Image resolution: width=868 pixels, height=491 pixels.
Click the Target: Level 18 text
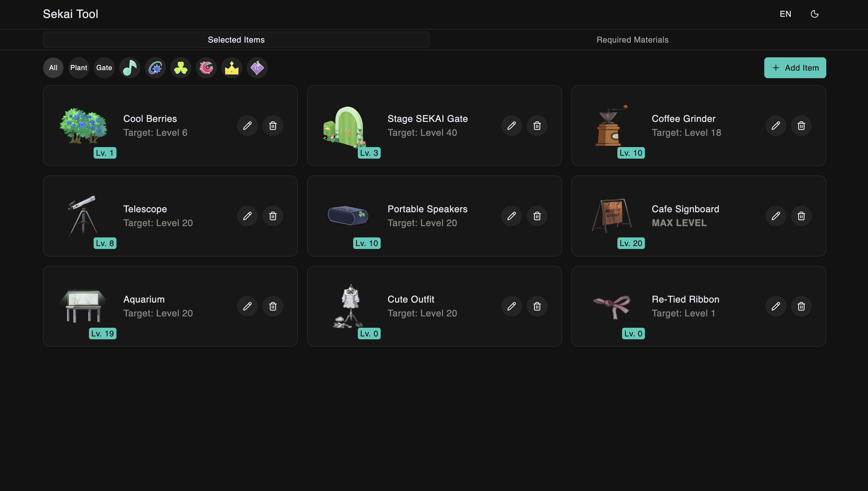click(x=686, y=133)
